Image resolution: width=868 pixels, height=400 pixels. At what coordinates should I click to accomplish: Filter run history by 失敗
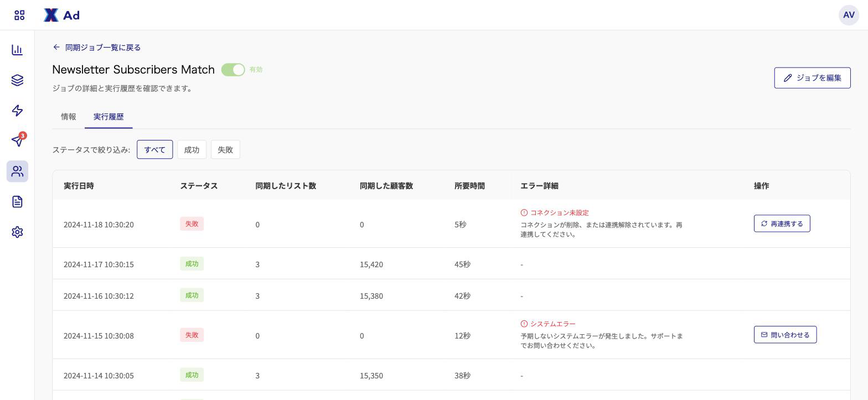tap(225, 149)
